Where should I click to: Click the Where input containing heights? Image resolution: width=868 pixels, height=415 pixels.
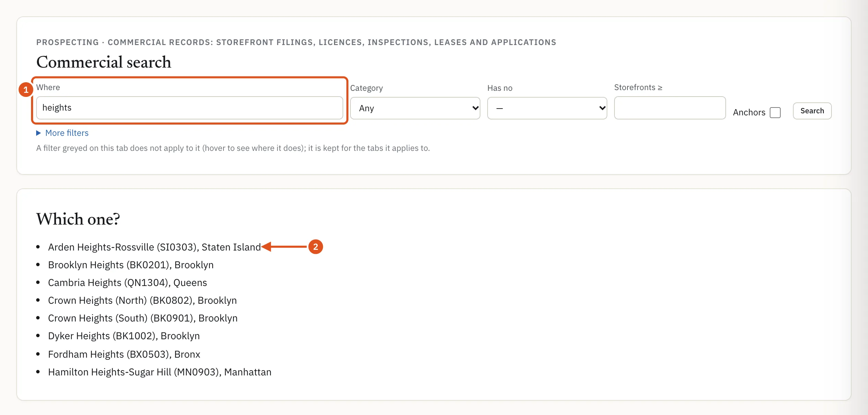click(189, 108)
